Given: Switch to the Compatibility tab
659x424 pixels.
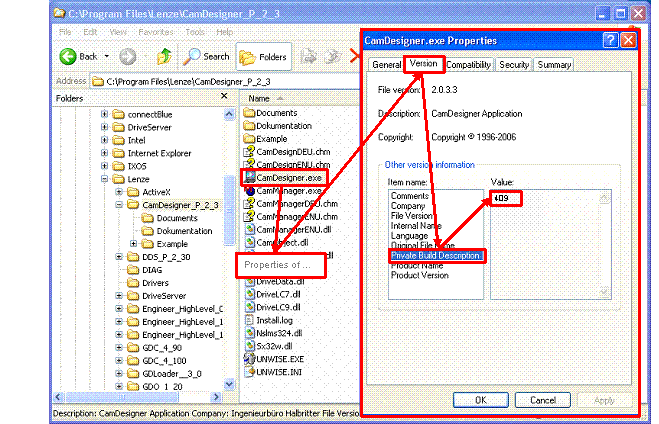Looking at the screenshot, I should [468, 65].
